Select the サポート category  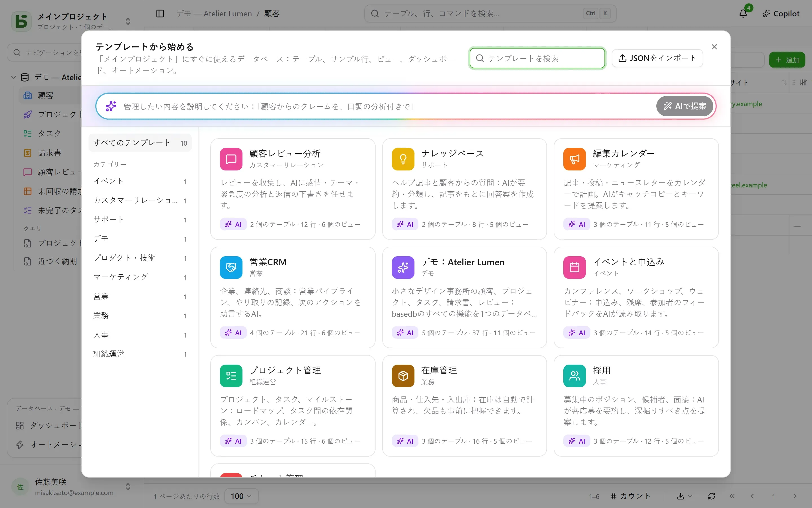pyautogui.click(x=140, y=220)
